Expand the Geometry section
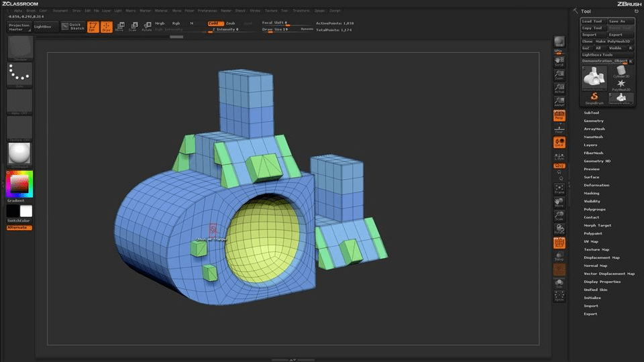This screenshot has height=362, width=644. pyautogui.click(x=594, y=121)
